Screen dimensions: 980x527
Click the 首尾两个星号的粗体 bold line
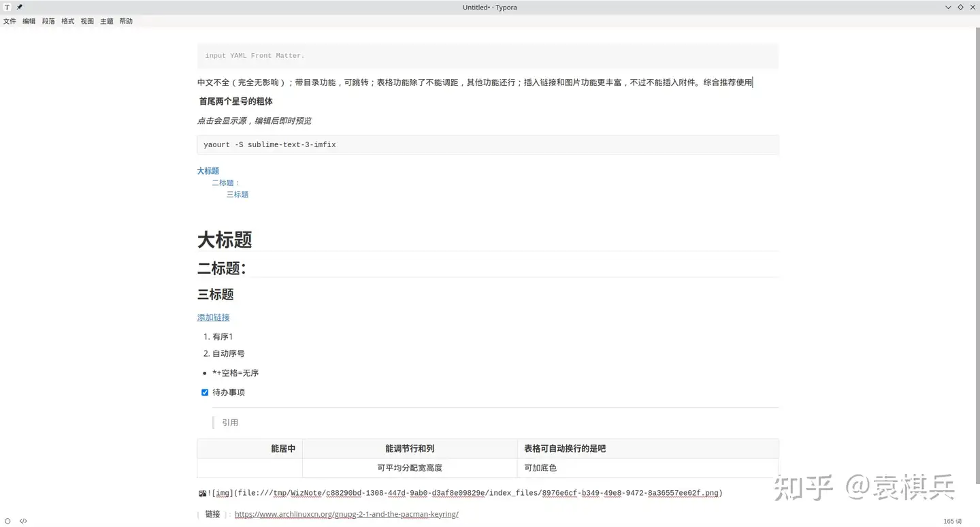pos(236,101)
